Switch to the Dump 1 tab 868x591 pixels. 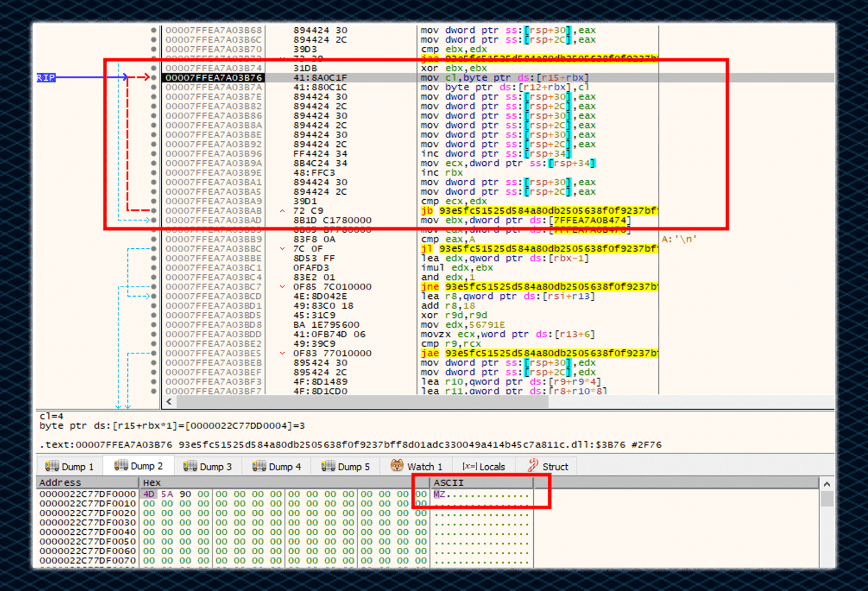tap(70, 466)
